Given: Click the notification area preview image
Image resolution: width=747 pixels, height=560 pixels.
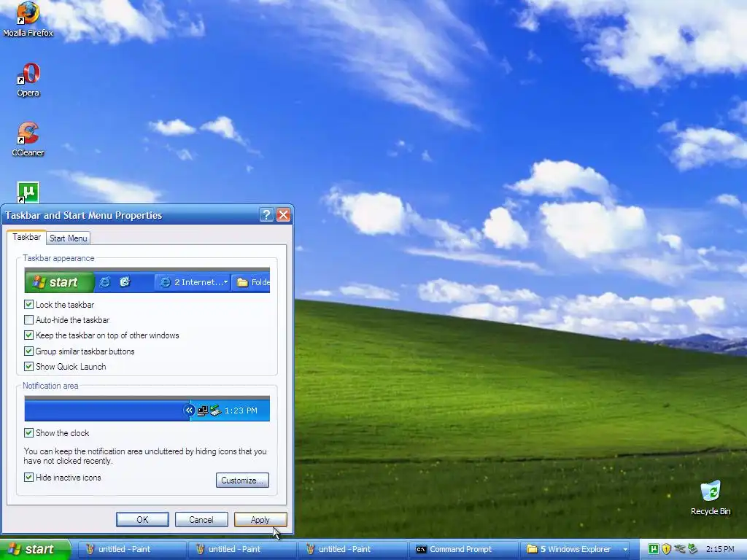Looking at the screenshot, I should [x=147, y=408].
